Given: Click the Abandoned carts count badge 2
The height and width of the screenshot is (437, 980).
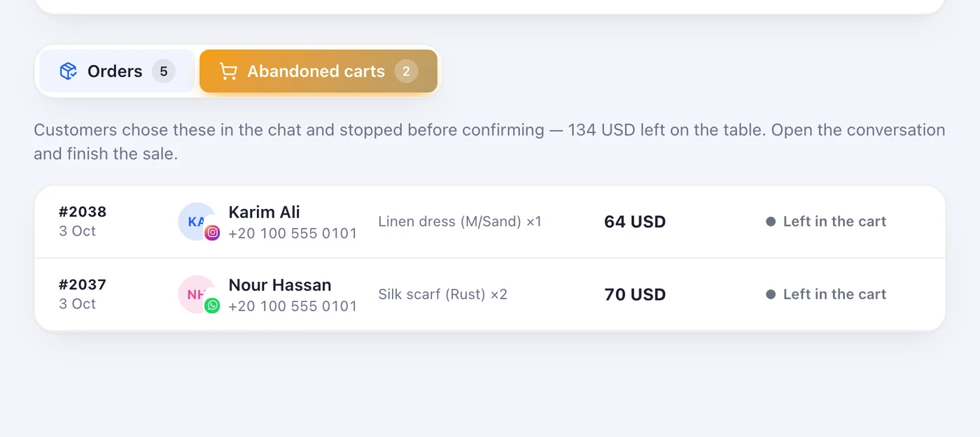Looking at the screenshot, I should coord(406,71).
